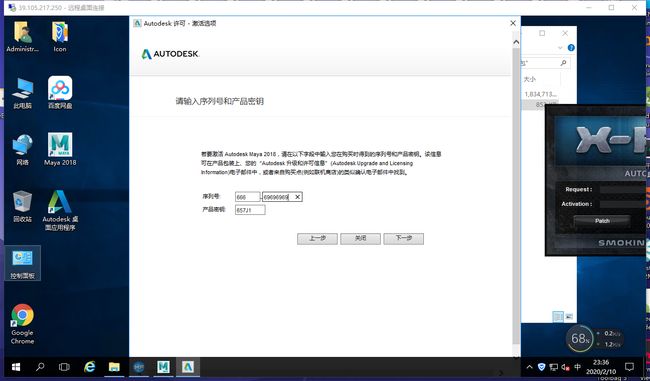Select the 网络 (Network) desktop icon
This screenshot has width=650, height=381.
(x=22, y=149)
